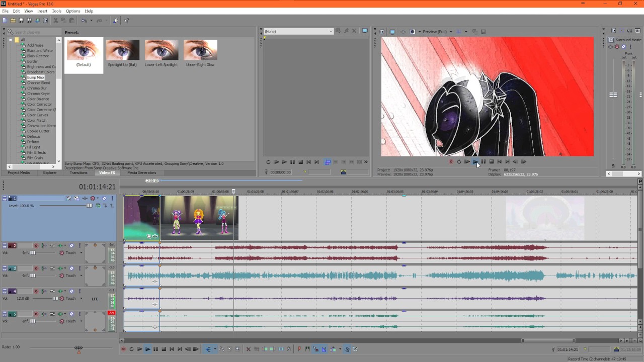Toggle loop playback in the timeline transport

[x=131, y=349]
